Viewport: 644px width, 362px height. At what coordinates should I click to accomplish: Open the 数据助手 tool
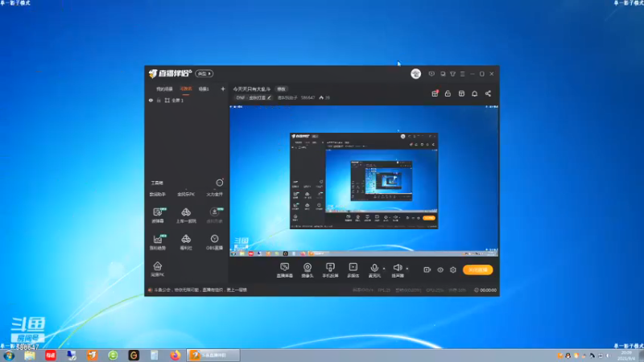157,194
